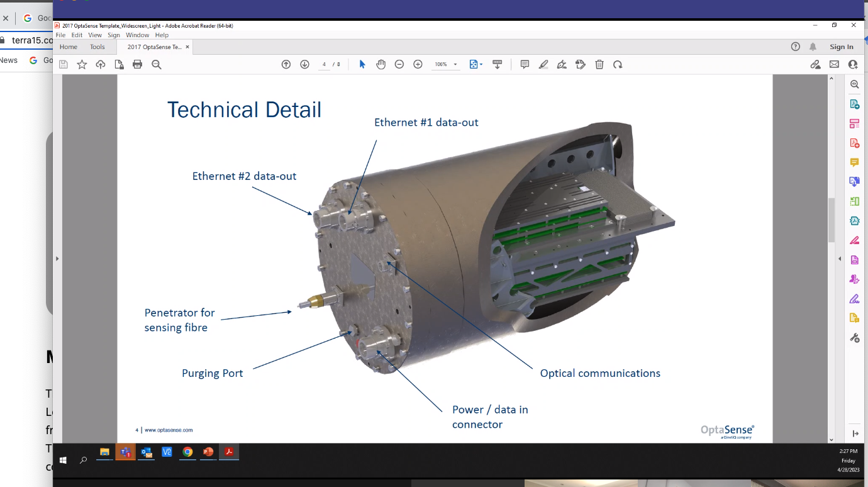Screen dimensions: 868x487
Task: Click the Chrome address bar showing terra15
Action: [26, 40]
